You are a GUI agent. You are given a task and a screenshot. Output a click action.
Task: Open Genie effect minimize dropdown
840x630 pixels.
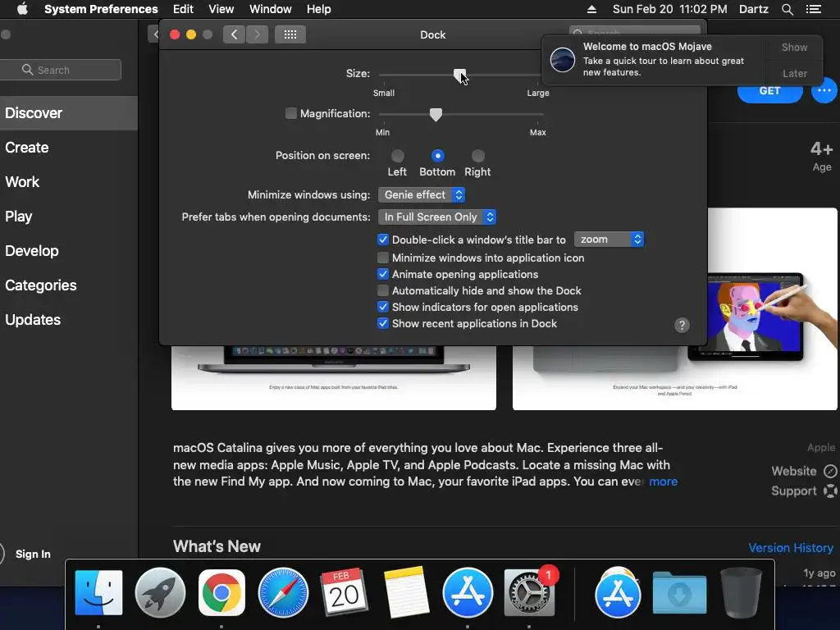tap(422, 195)
